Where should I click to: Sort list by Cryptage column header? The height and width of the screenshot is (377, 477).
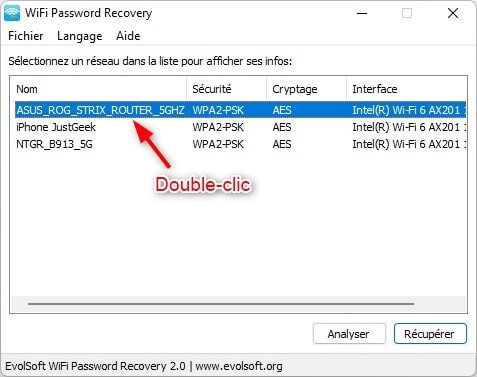click(x=307, y=89)
